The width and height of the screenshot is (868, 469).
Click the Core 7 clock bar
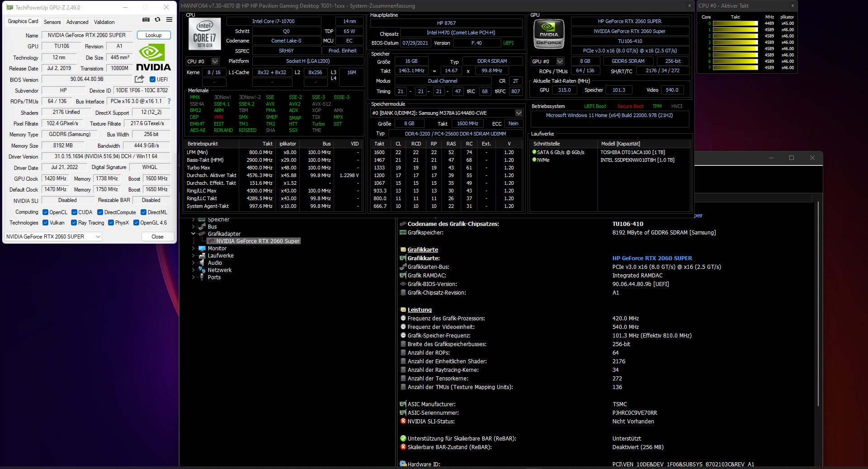tap(736, 68)
